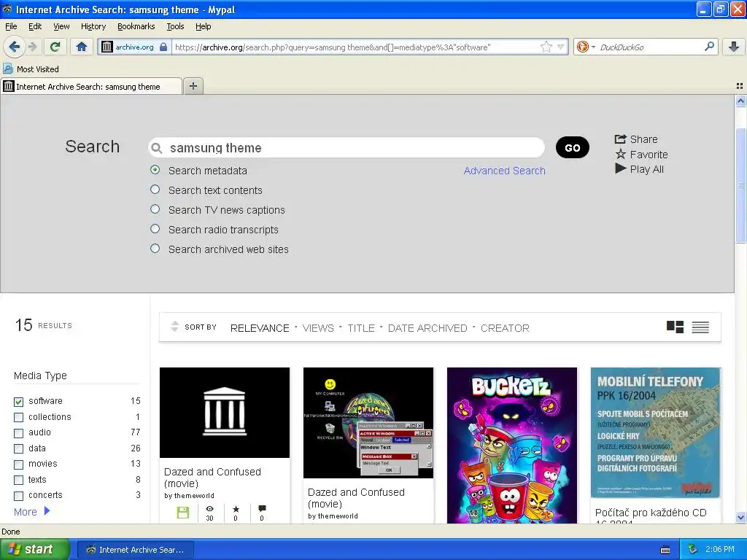Click the GO search button
The height and width of the screenshot is (560, 747).
point(572,147)
